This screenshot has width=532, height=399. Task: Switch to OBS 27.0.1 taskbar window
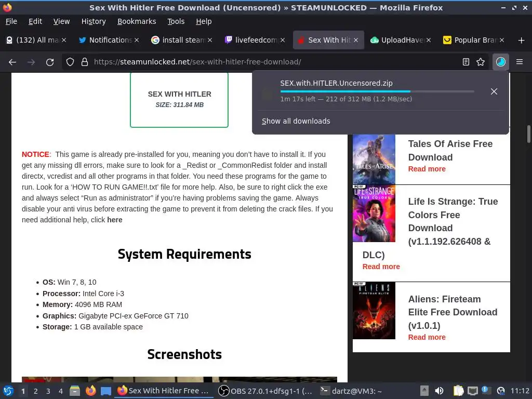(264, 391)
